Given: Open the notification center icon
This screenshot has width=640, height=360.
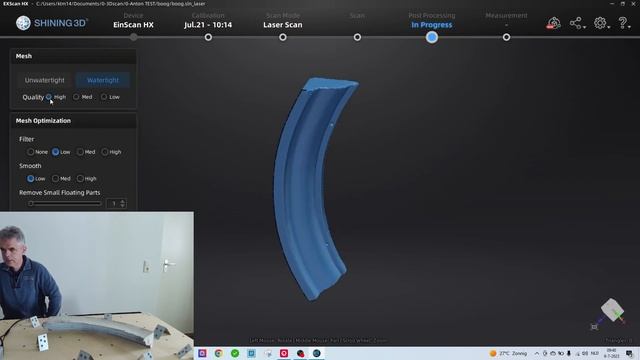Looking at the screenshot, I should click(629, 353).
